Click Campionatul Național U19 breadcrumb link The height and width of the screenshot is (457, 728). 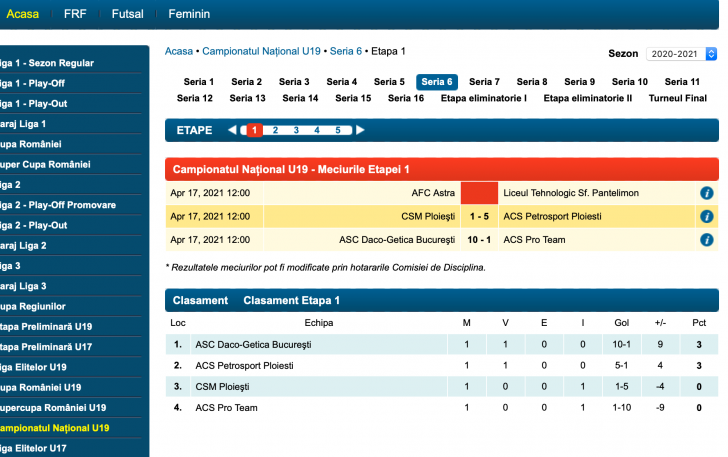point(261,51)
